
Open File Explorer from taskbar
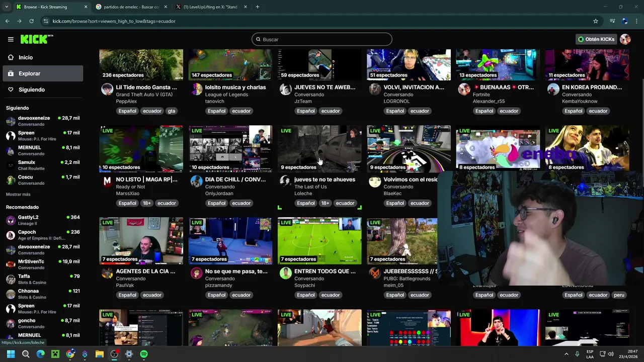click(x=100, y=354)
